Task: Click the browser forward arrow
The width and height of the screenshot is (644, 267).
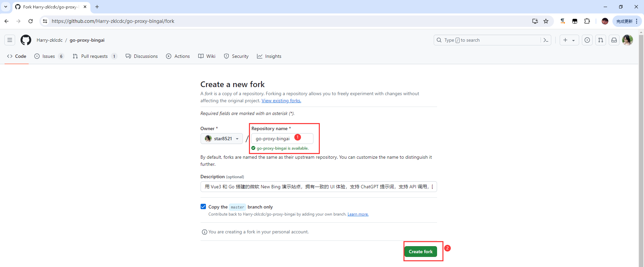Action: [x=18, y=21]
